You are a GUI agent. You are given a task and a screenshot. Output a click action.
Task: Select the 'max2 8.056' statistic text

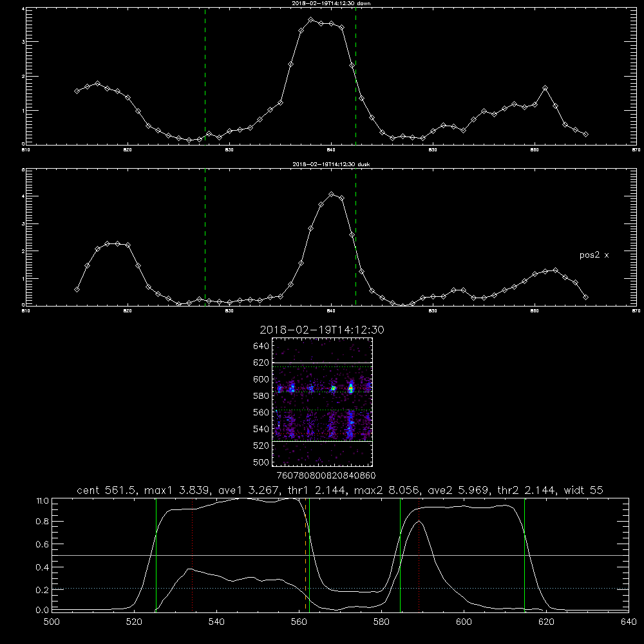pyautogui.click(x=387, y=490)
